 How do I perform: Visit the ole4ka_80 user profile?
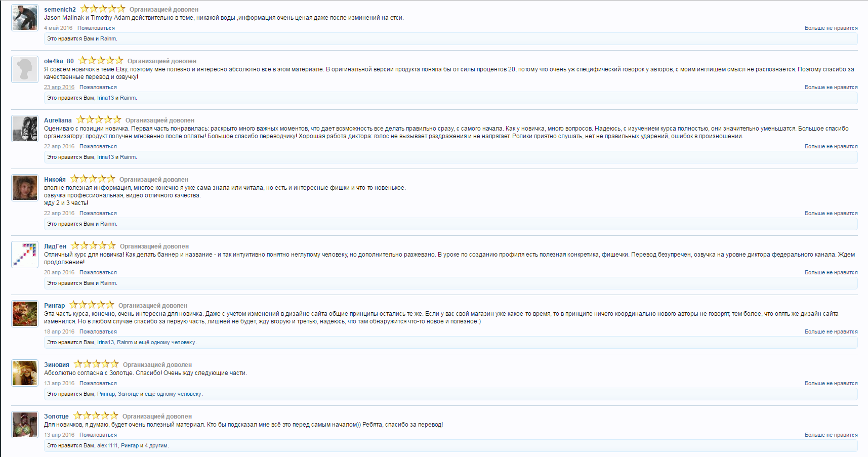point(59,61)
